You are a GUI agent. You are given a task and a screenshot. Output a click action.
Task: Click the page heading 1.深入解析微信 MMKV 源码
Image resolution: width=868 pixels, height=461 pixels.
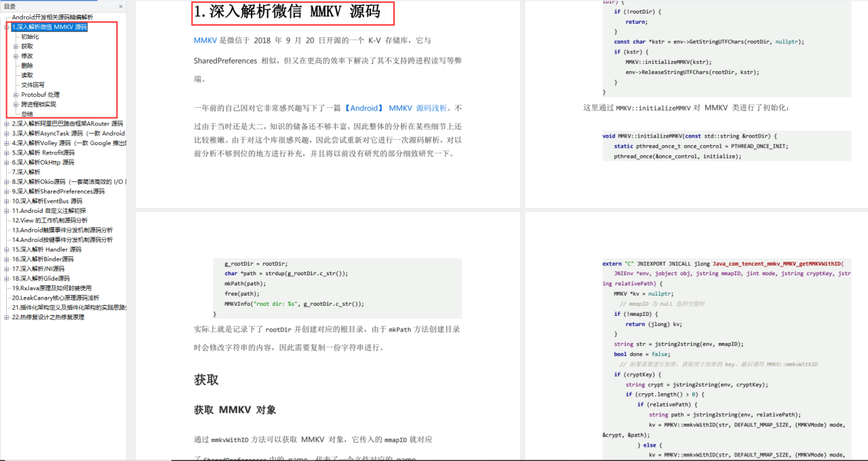[287, 12]
